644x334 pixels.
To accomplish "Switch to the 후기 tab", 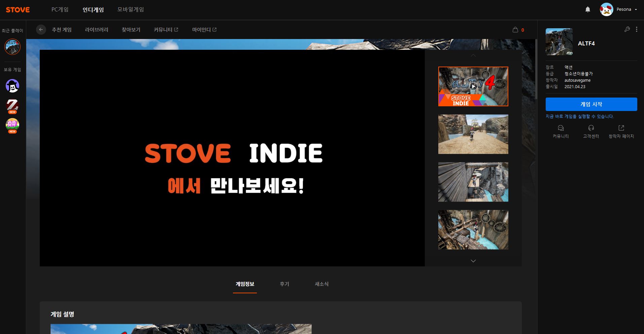I will (x=284, y=284).
